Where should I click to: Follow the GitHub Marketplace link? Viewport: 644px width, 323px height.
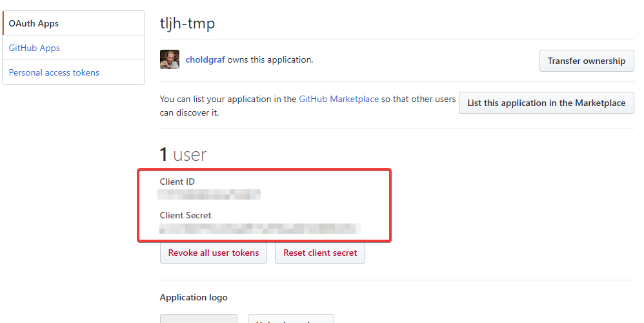click(x=339, y=99)
